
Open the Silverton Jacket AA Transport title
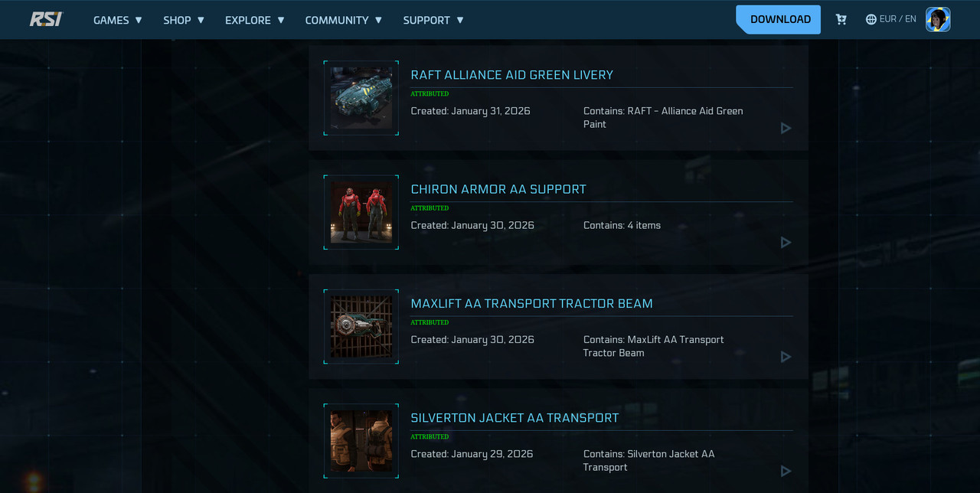[514, 417]
